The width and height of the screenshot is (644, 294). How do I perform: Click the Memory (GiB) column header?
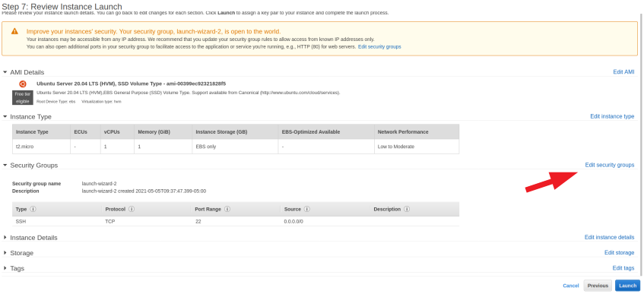[x=163, y=132]
